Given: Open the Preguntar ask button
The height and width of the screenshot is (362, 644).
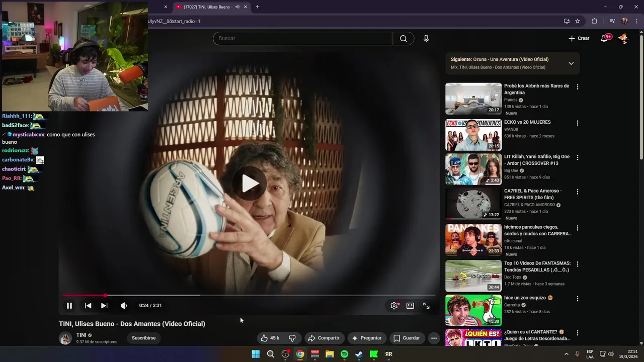Looking at the screenshot, I should (366, 338).
